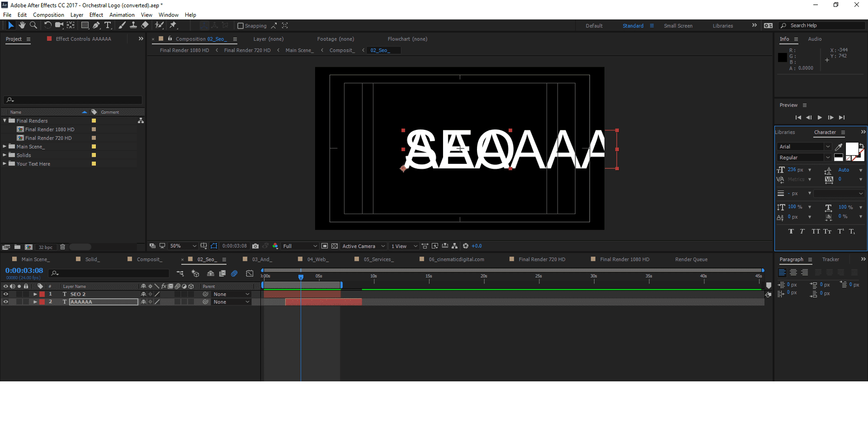Viewport: 868px width, 440px height.
Task: Switch to the Small Screen workspace
Action: pyautogui.click(x=678, y=26)
